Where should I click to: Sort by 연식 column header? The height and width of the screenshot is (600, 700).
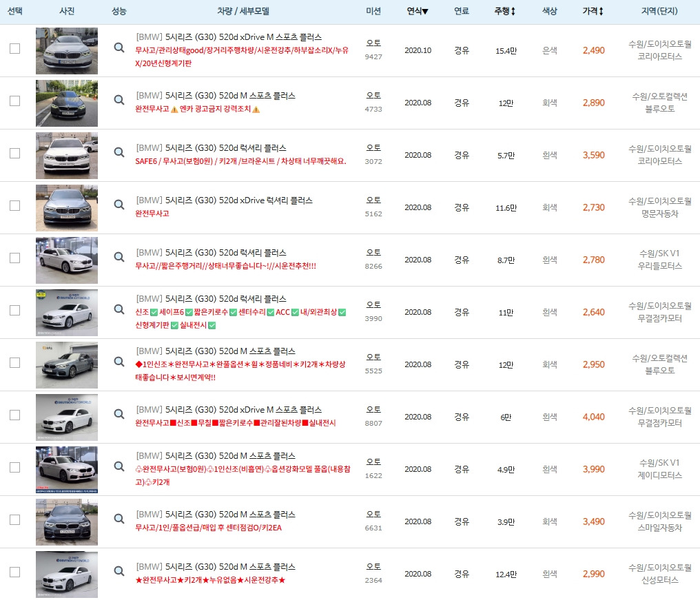(417, 11)
